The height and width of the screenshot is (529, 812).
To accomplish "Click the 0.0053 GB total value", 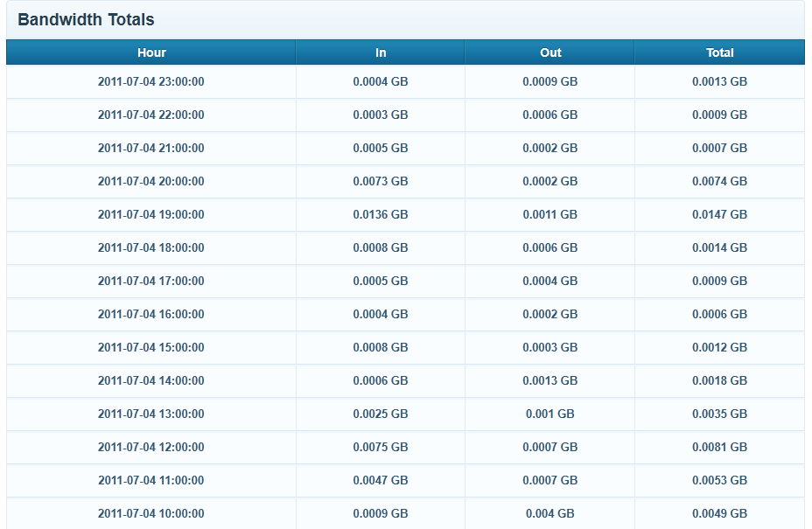I will click(x=719, y=480).
